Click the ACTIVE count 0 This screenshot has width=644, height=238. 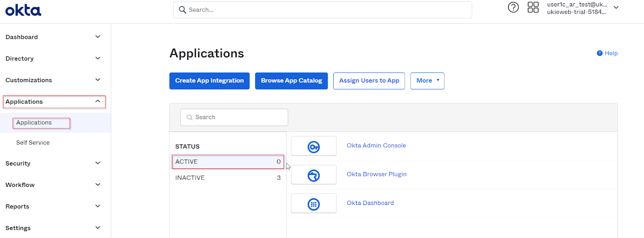click(x=279, y=161)
